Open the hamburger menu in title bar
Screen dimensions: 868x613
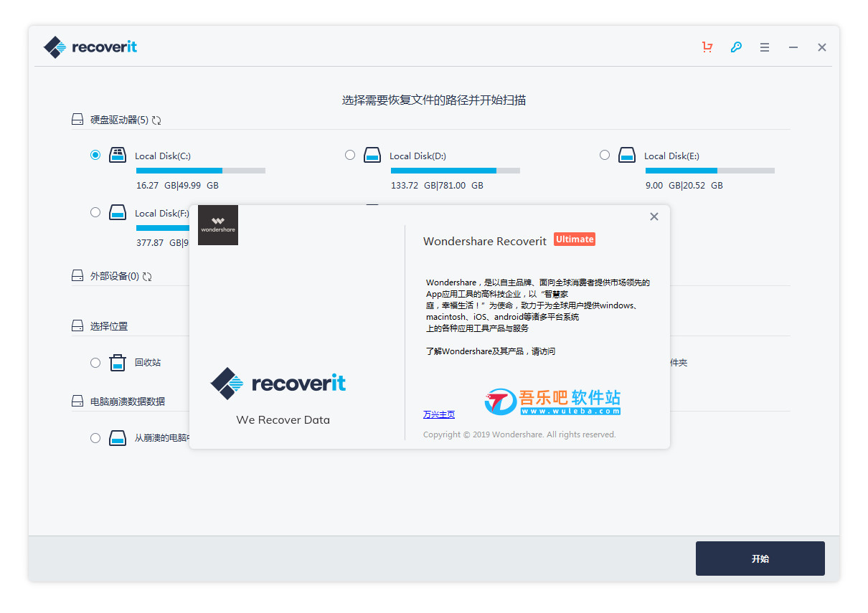coord(765,47)
